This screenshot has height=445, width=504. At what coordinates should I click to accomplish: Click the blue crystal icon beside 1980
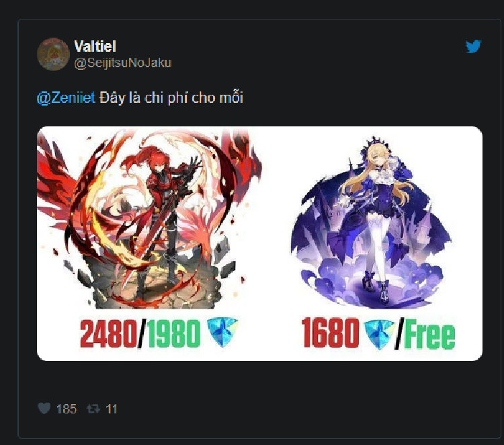tap(222, 332)
